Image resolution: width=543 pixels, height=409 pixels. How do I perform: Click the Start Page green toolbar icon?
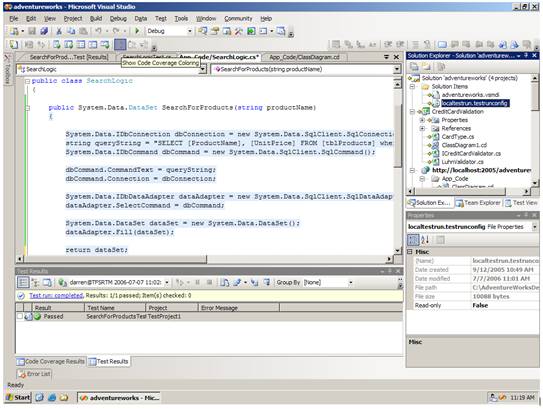point(251,31)
